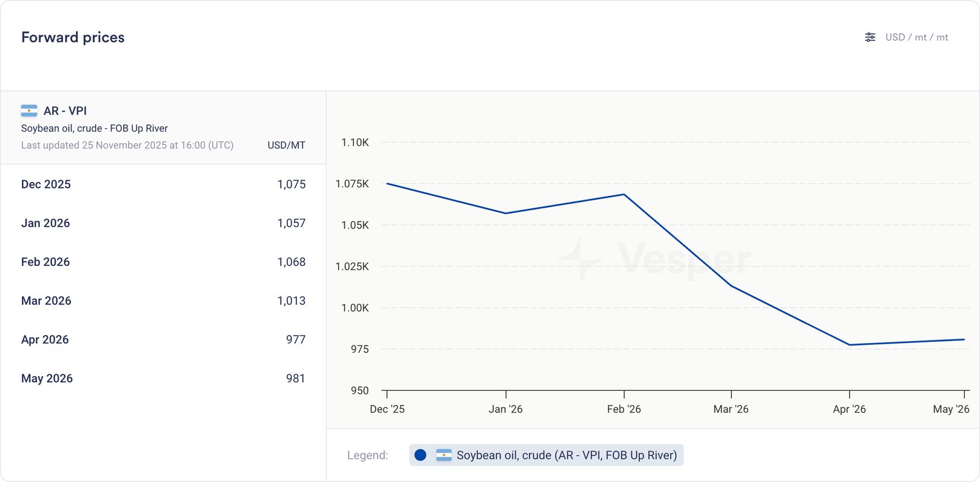980x482 pixels.
Task: Click the blue legend color dot
Action: (x=420, y=455)
